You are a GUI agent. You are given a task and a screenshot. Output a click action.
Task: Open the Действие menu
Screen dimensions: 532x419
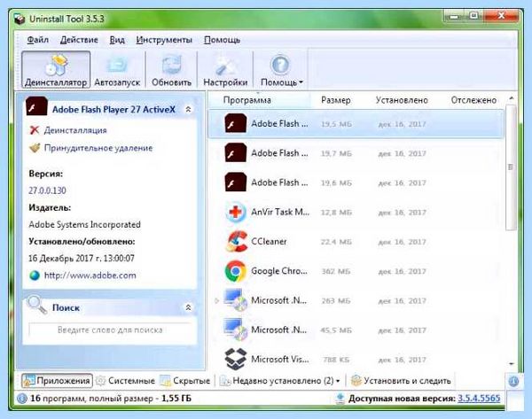point(79,40)
